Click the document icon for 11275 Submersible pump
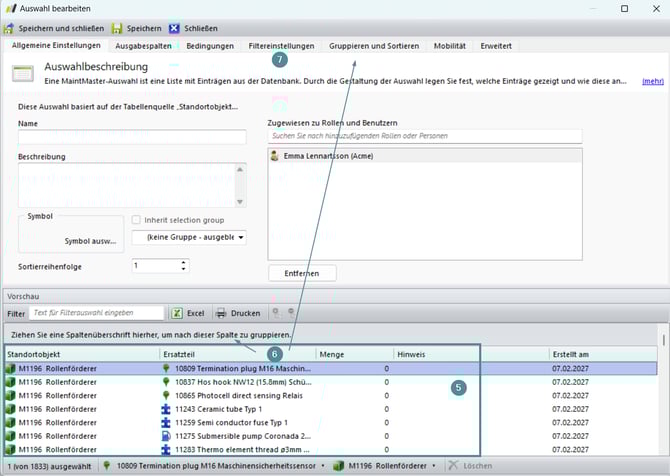Image resolution: width=670 pixels, height=476 pixels. (x=166, y=436)
